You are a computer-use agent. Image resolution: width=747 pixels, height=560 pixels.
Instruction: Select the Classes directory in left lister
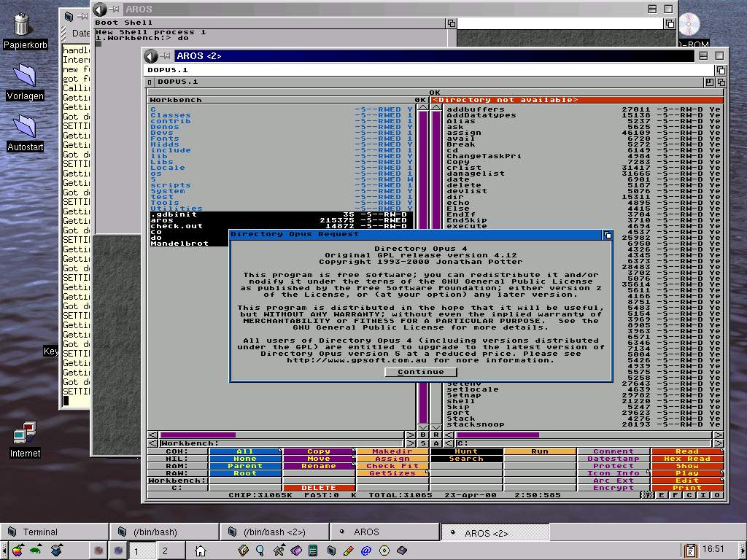pos(281,115)
